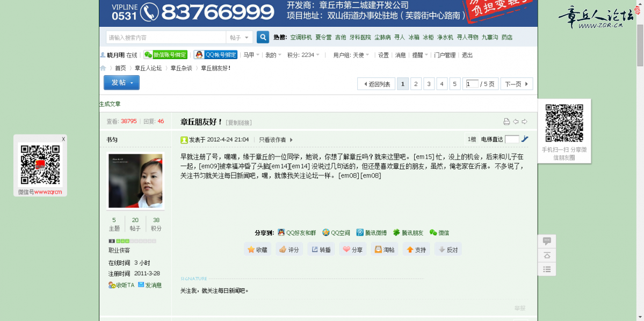Screen dimensions: 644x321
Task: Click the 反对 down-arrow button
Action: [x=448, y=249]
